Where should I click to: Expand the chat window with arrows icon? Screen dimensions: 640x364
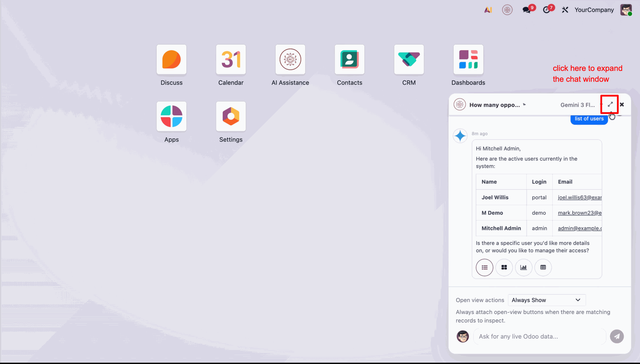[x=610, y=105]
